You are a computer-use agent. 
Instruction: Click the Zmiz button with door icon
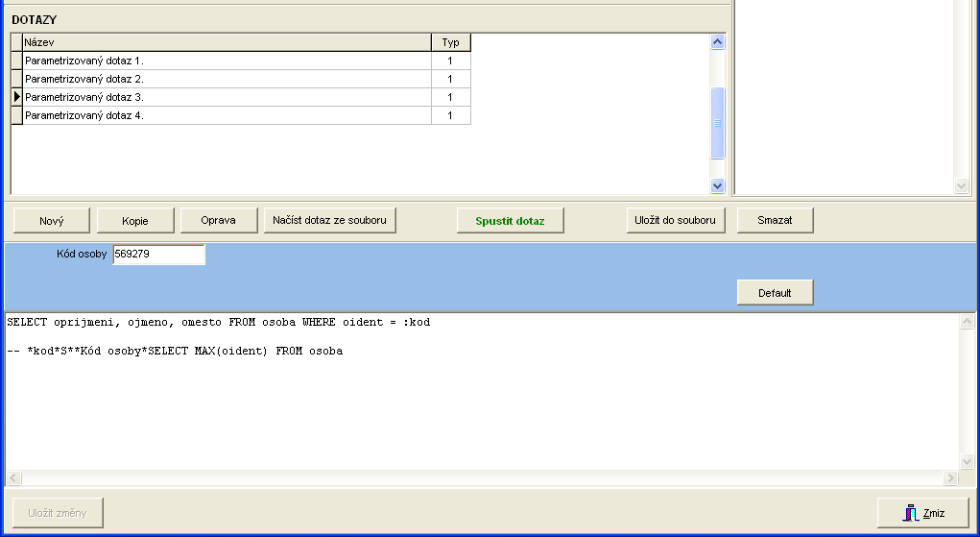coord(922,513)
